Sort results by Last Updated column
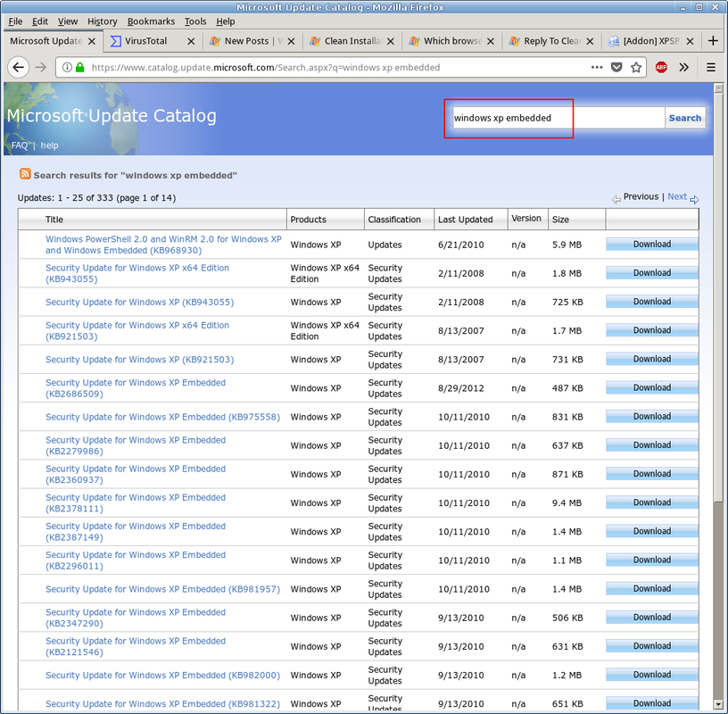Viewport: 728px width, 714px height. tap(465, 220)
